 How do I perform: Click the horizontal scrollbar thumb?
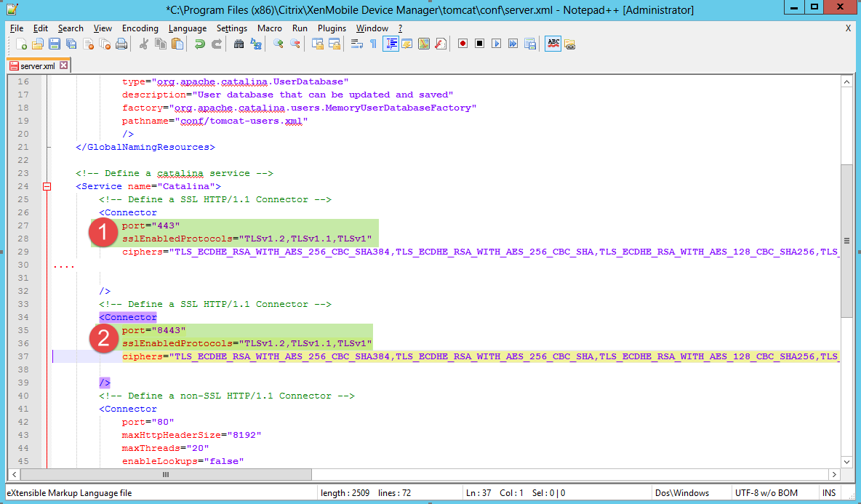click(x=166, y=474)
